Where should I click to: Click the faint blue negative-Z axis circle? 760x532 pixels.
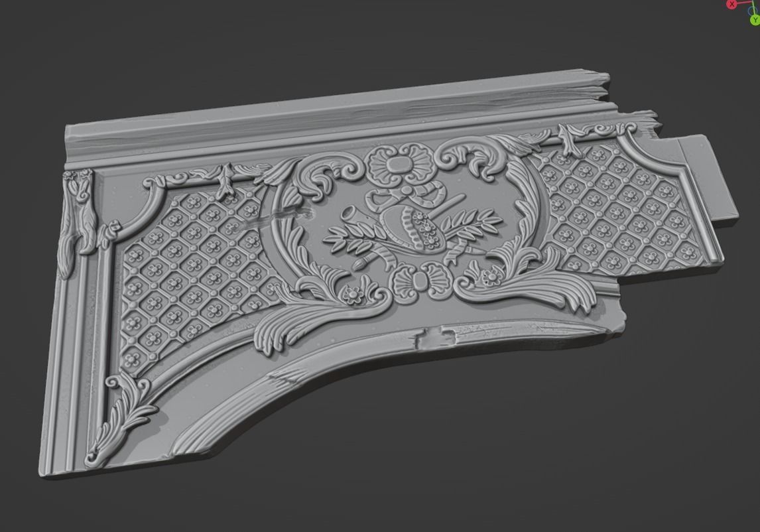pos(751,10)
